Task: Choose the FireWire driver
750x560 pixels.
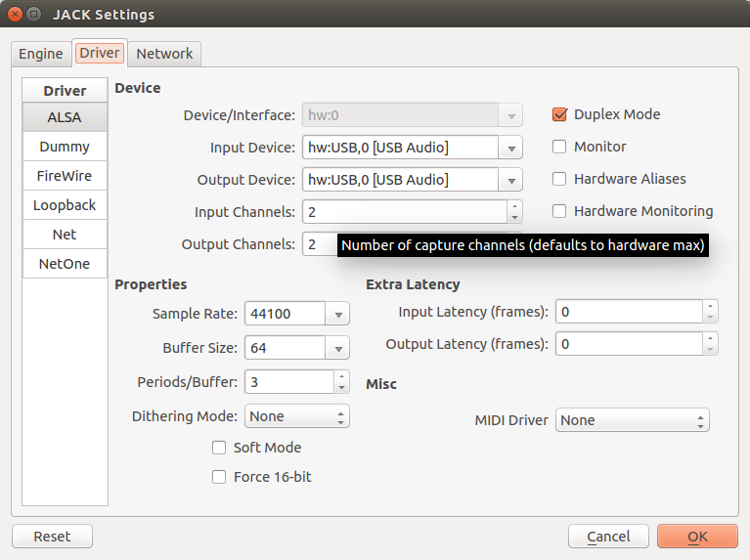Action: point(65,176)
